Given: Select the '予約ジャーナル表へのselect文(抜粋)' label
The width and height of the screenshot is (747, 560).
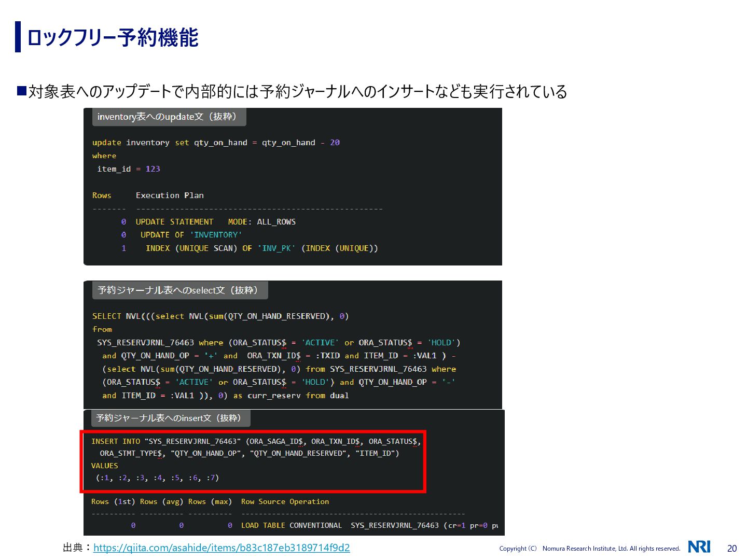Looking at the screenshot, I should point(180,290).
